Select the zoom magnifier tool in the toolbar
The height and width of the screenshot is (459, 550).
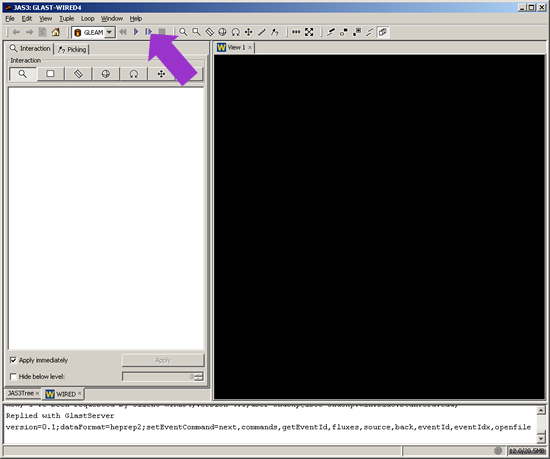(183, 32)
